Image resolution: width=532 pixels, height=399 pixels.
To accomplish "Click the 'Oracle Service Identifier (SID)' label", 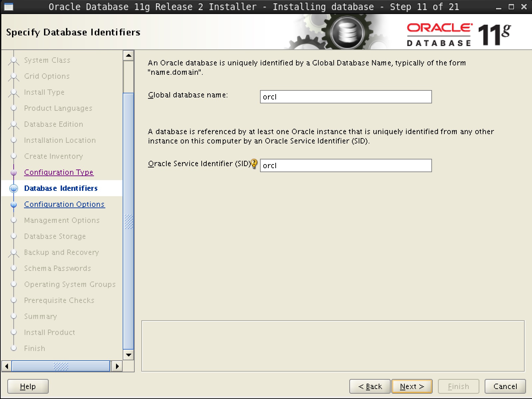I will click(x=199, y=164).
